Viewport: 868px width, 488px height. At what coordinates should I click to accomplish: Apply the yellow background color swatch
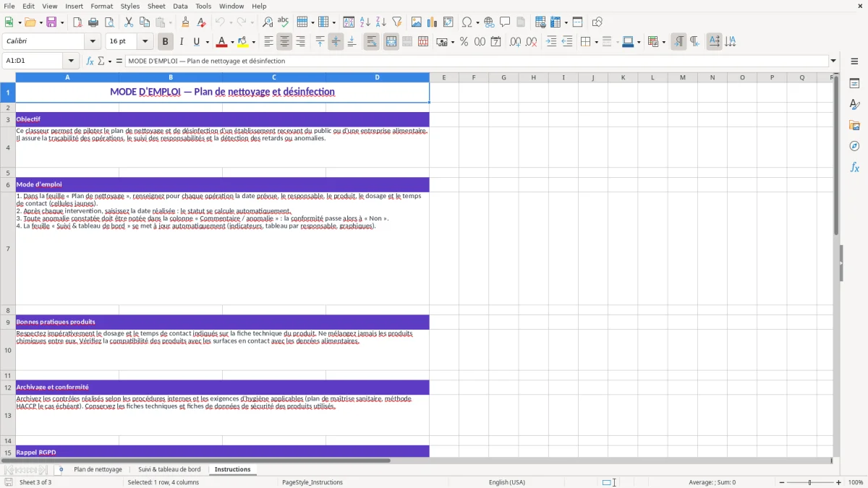[244, 42]
